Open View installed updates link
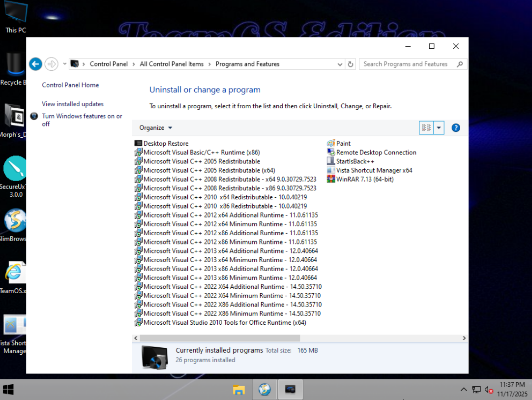532x400 pixels. click(73, 104)
